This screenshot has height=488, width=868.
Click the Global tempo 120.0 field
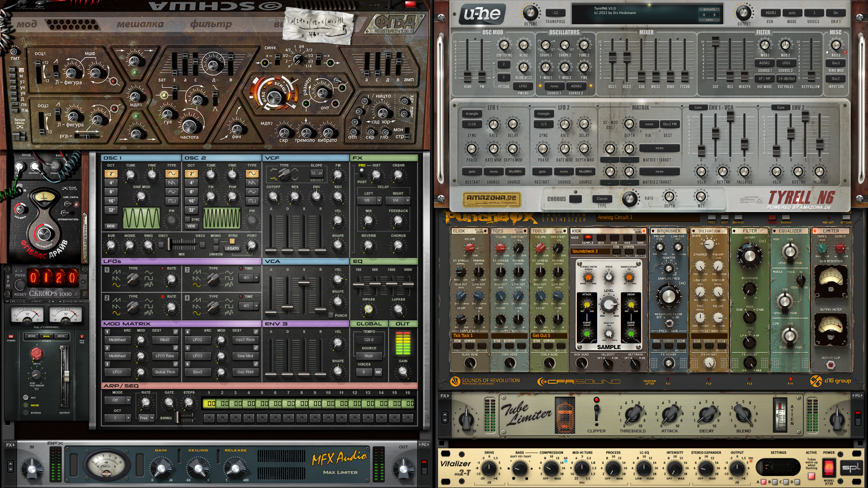369,340
